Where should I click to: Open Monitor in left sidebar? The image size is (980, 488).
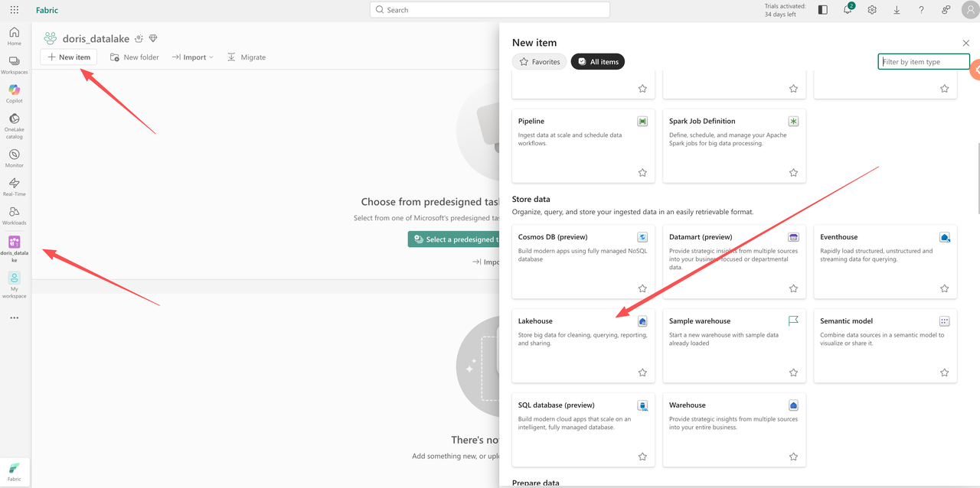tap(15, 158)
